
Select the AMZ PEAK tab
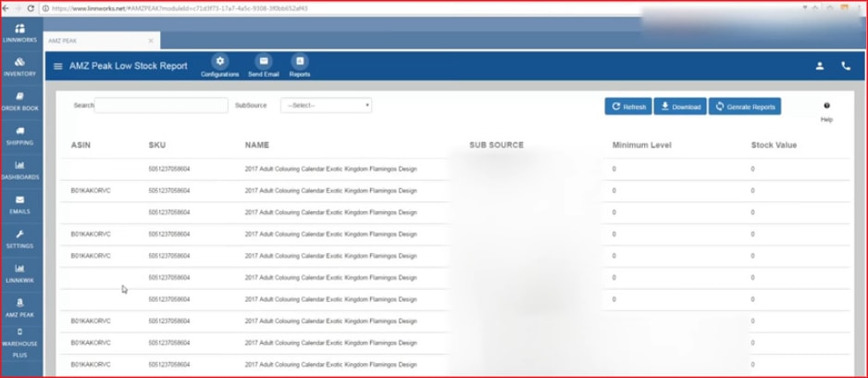point(101,41)
